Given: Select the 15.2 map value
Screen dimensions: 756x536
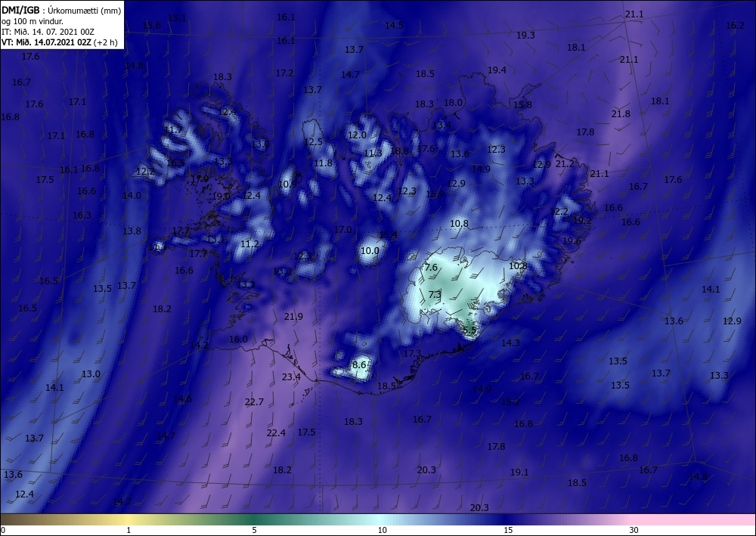Looking at the screenshot, I should [x=510, y=401].
